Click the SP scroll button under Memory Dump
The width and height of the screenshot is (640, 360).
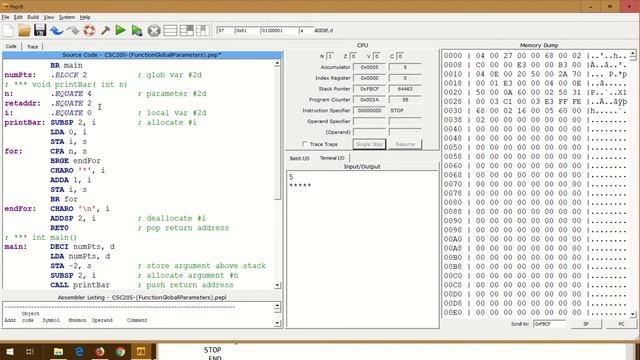(x=586, y=324)
